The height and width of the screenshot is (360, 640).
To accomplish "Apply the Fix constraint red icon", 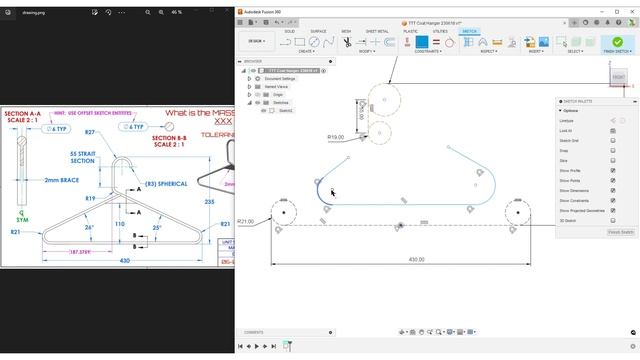I will (407, 42).
